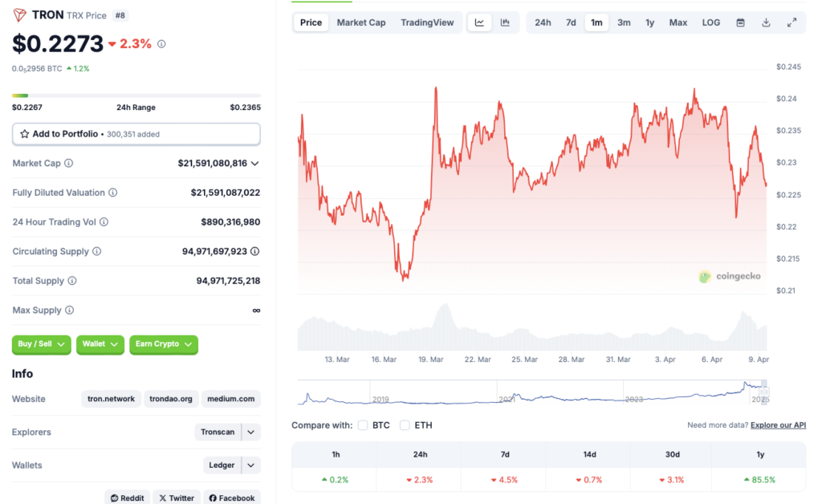822x504 pixels.
Task: Click Market Cap info icon
Action: coord(69,164)
